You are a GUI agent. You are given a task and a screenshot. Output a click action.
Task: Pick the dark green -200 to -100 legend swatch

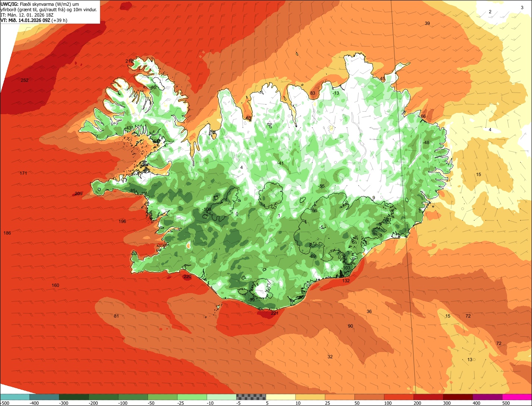point(103,397)
